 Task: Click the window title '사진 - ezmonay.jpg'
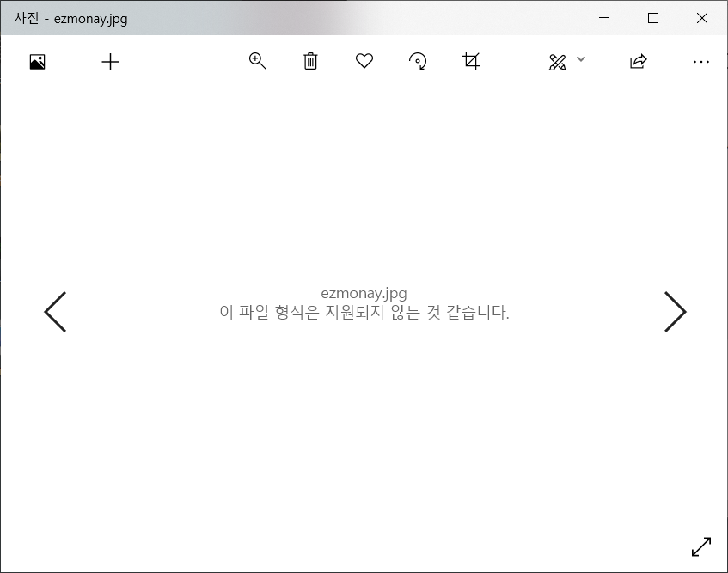(x=70, y=19)
